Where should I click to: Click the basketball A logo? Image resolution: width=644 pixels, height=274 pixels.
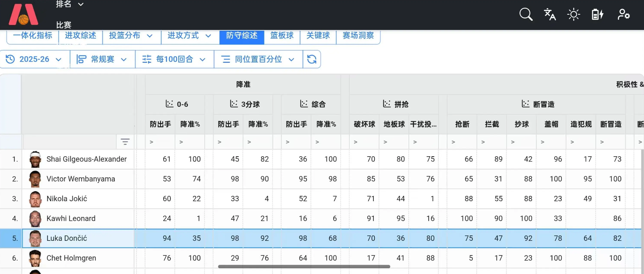point(24,15)
